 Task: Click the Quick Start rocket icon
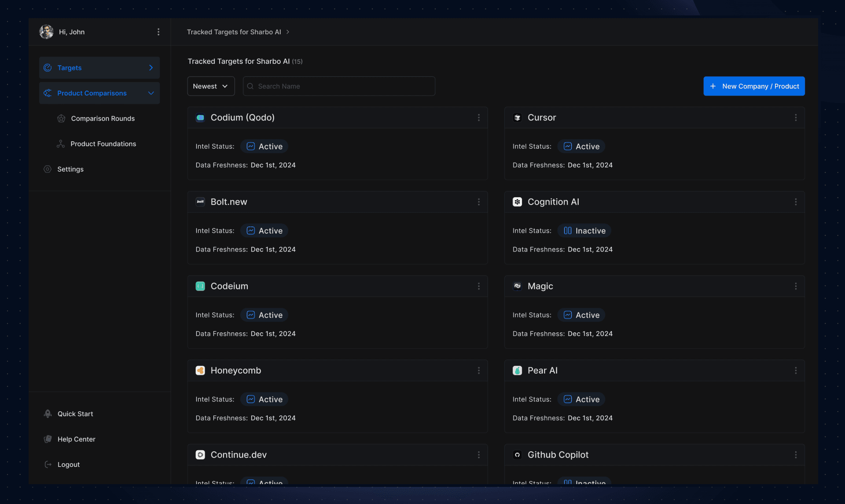[48, 414]
